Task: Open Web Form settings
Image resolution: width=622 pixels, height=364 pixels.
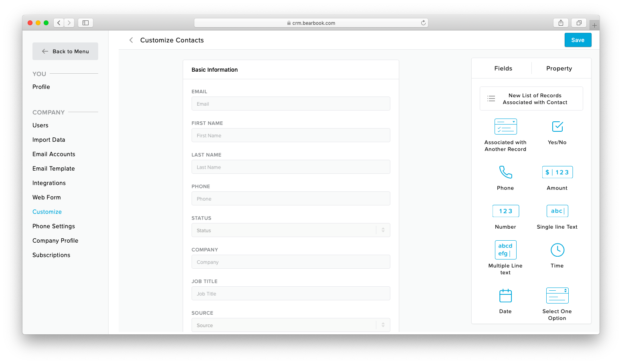Action: tap(46, 197)
